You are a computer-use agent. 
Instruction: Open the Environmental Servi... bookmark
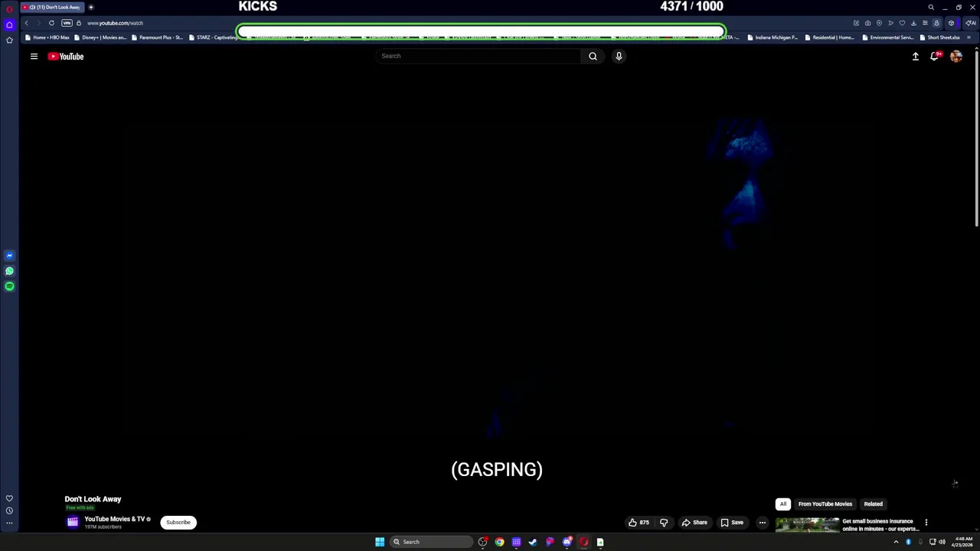(888, 37)
